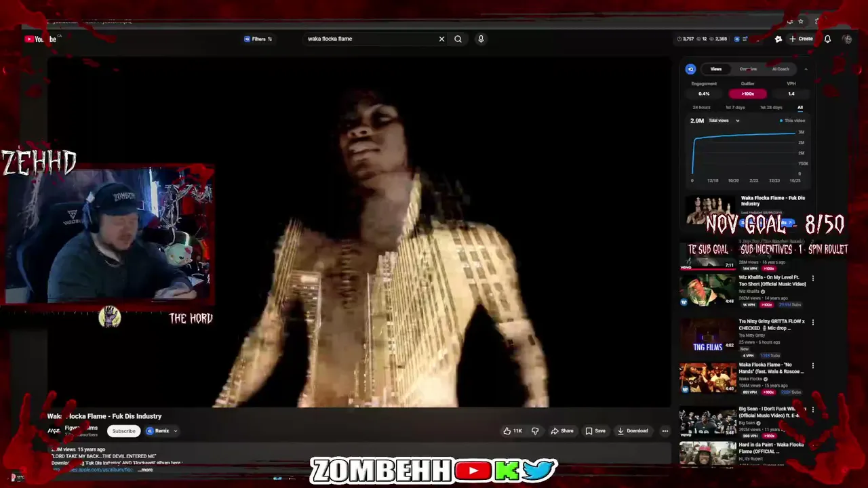Open the extension icon left of Create
The width and height of the screenshot is (868, 488).
coord(778,39)
